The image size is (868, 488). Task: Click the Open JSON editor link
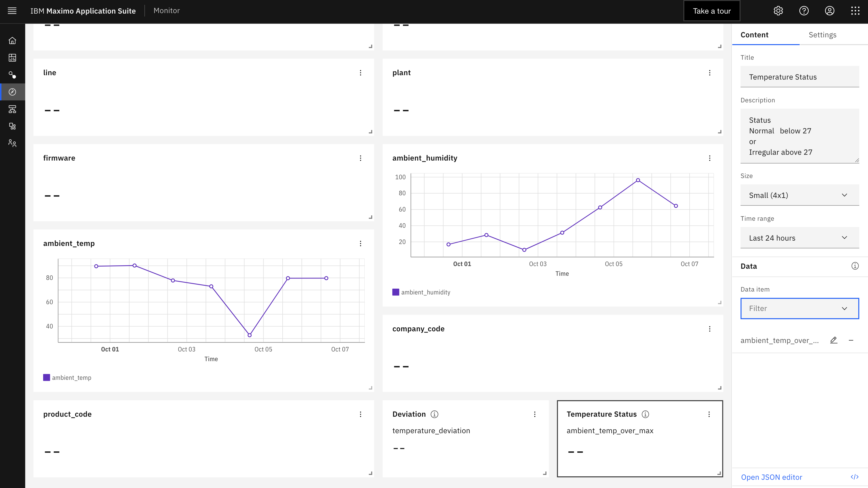pos(771,477)
